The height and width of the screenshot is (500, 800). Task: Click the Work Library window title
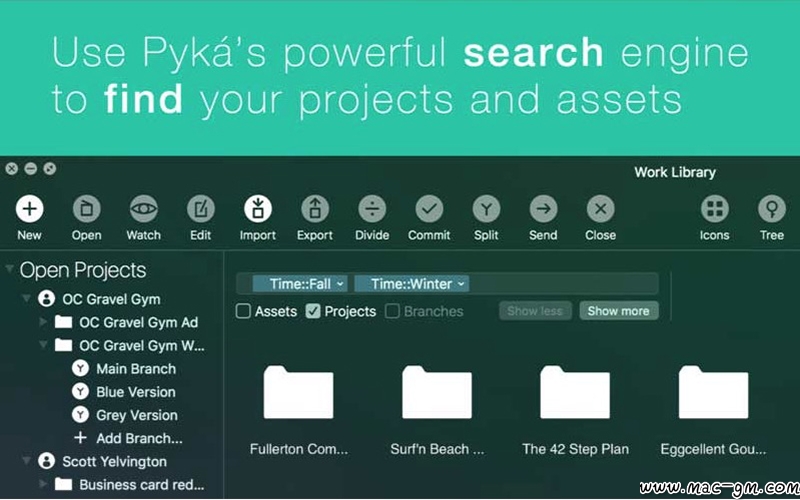(x=675, y=172)
